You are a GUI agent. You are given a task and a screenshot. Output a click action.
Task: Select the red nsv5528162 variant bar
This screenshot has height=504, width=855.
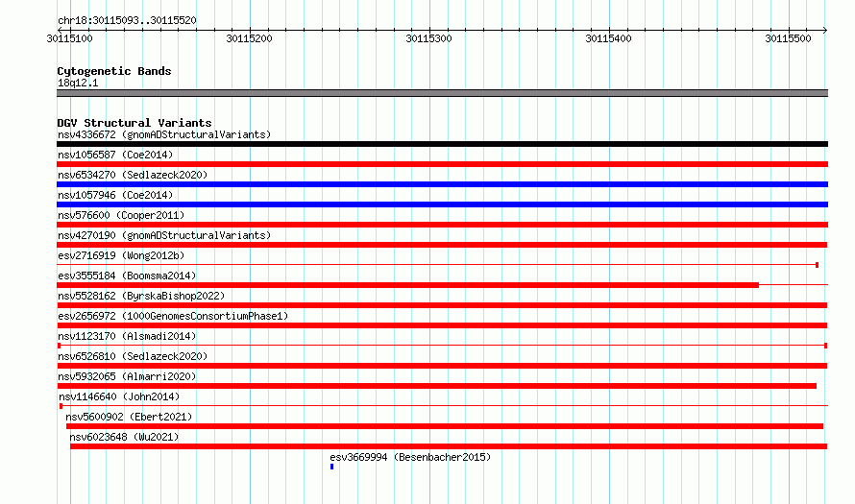click(x=442, y=305)
